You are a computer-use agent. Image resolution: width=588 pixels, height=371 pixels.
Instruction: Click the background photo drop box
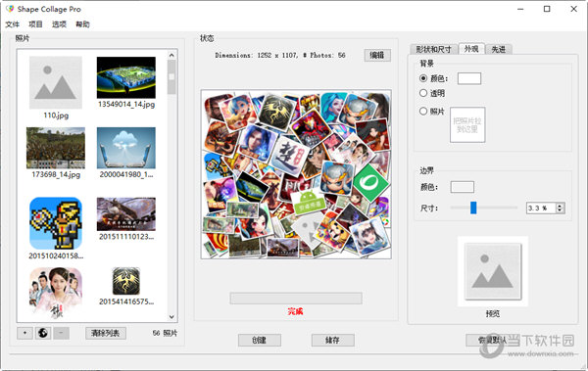(467, 124)
